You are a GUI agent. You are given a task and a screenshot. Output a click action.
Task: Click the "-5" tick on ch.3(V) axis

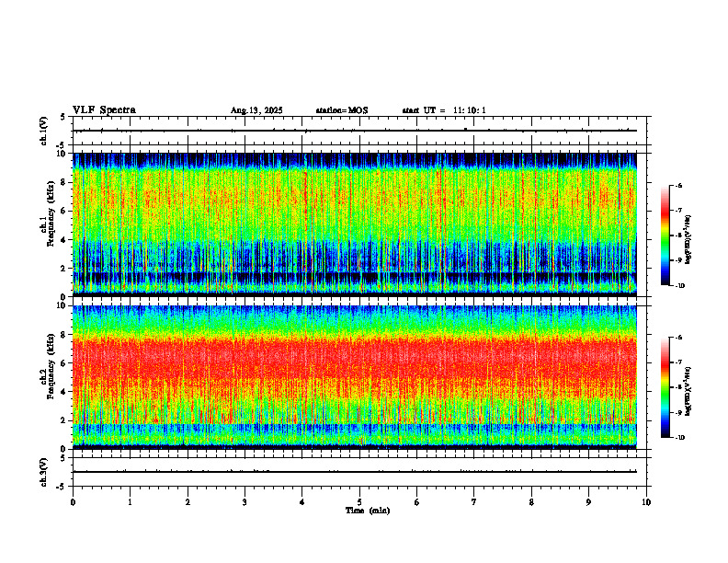pyautogui.click(x=63, y=487)
